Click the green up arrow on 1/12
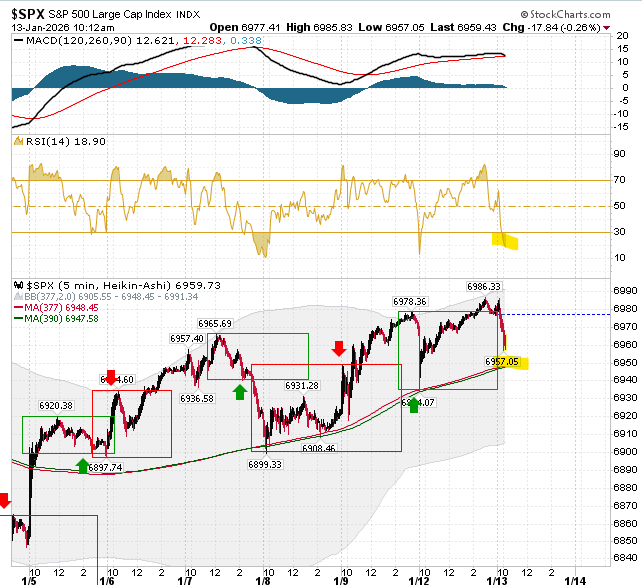The image size is (642, 585). [x=414, y=405]
